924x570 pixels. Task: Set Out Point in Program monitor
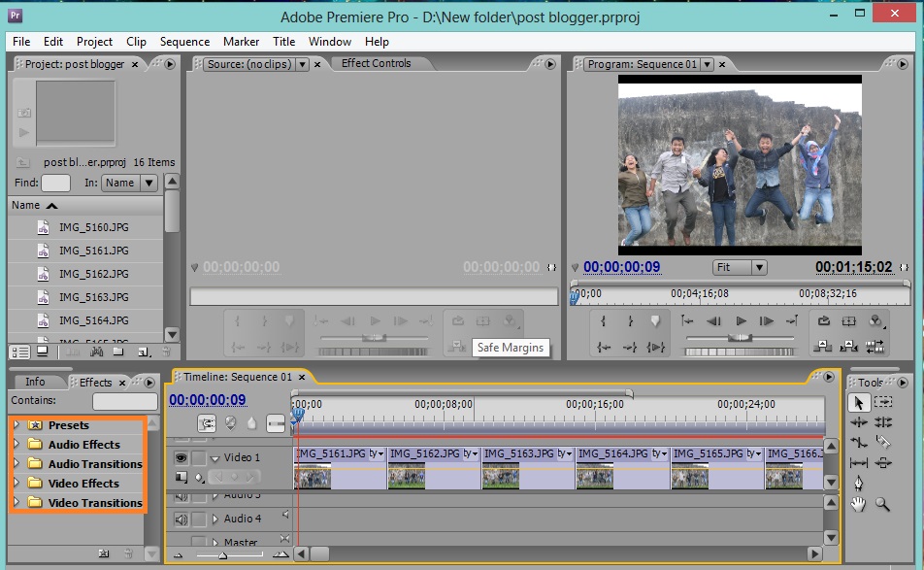(x=630, y=321)
